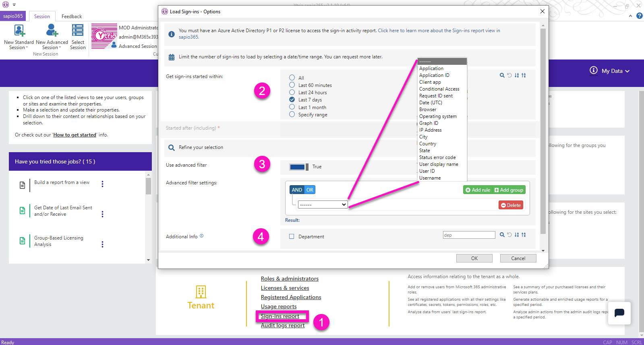
Task: Switch to the Session tab
Action: tap(42, 17)
